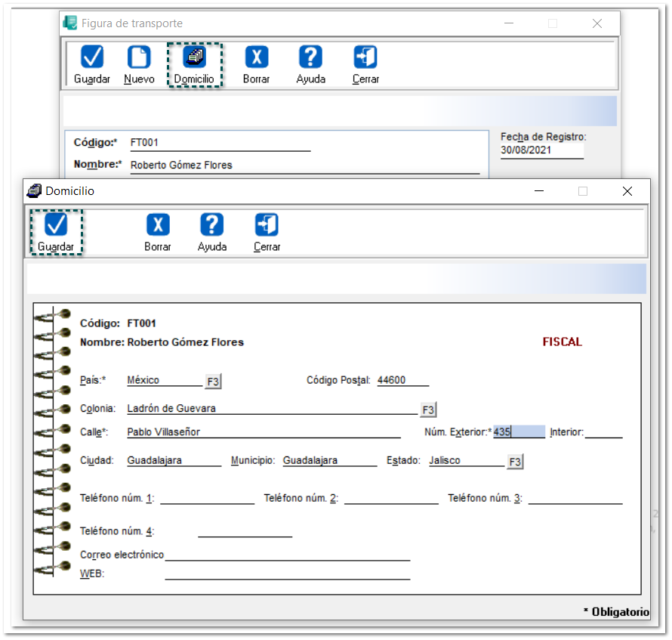This screenshot has height=640, width=672.
Task: Click the País field containing México
Action: coord(165,380)
